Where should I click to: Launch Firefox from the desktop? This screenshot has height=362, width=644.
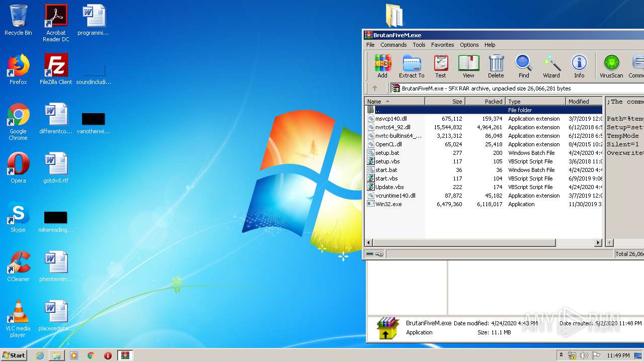point(18,69)
